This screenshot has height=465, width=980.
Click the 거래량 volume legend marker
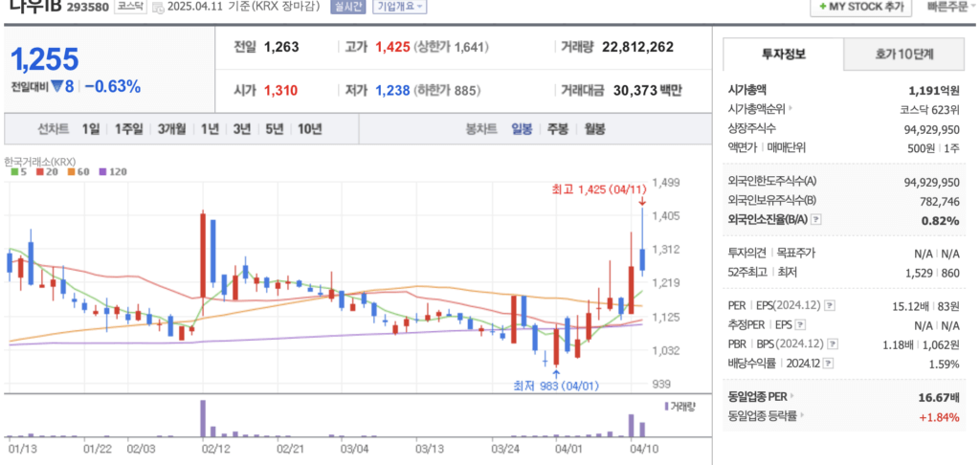(x=666, y=407)
